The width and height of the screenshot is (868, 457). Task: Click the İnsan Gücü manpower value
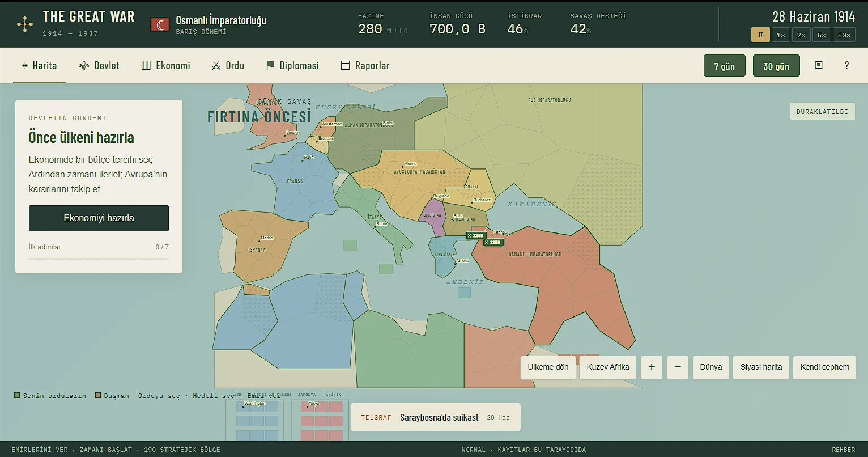[457, 29]
